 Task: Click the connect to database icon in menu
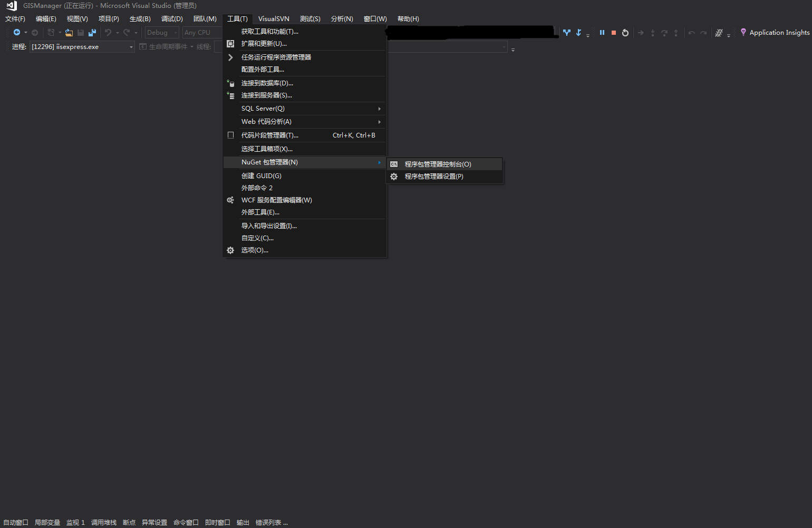(x=230, y=83)
